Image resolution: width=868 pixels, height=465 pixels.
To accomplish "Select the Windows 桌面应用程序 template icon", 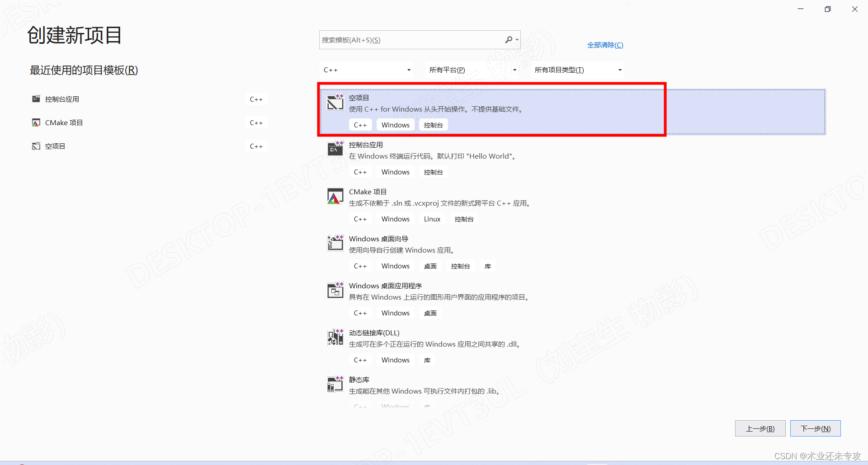I will click(335, 290).
